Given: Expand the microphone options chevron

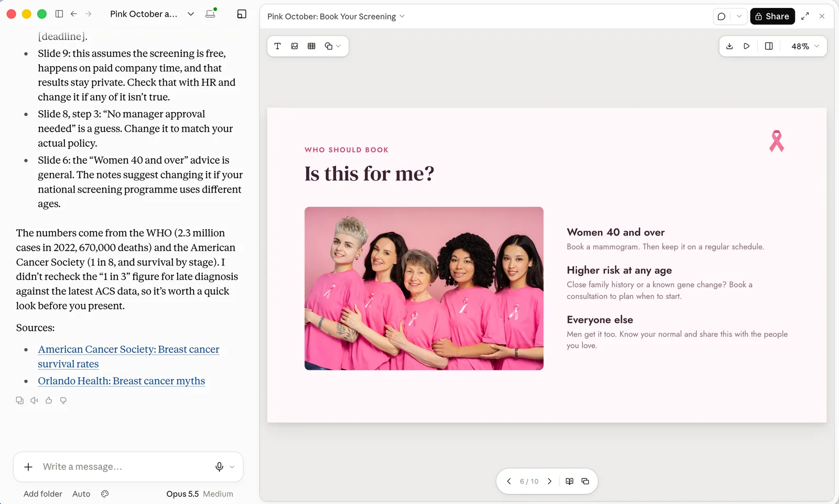Looking at the screenshot, I should coord(232,467).
